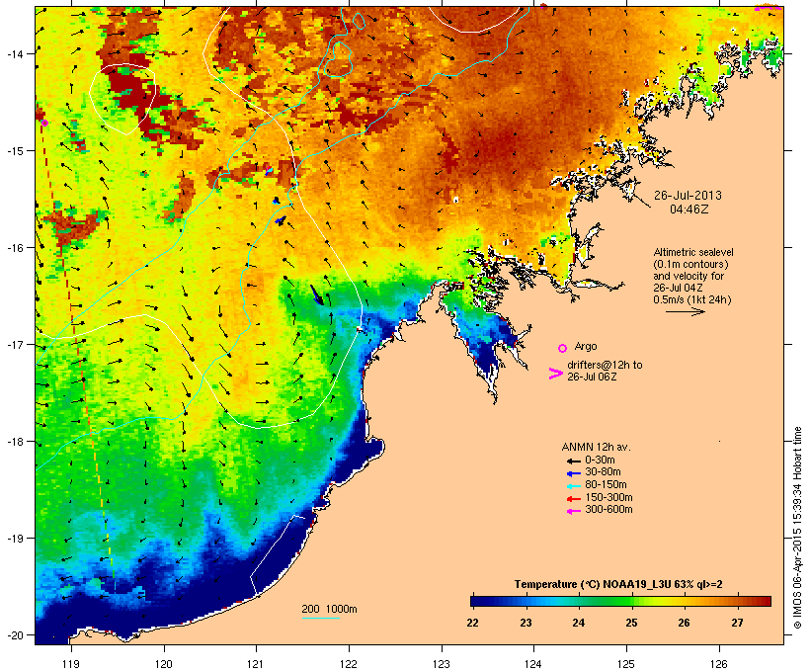Click the longitude label 123
This screenshot has height=672, width=810.
click(442, 664)
